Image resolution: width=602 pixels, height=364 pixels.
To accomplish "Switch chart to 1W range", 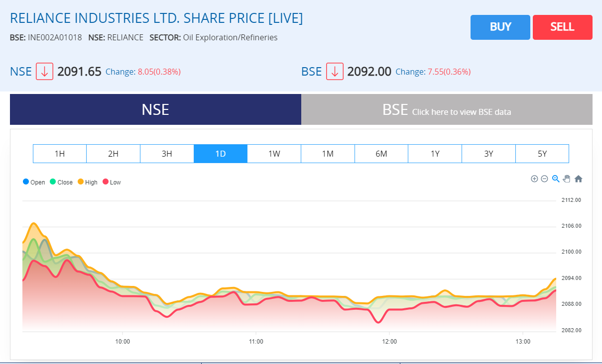I will 274,154.
